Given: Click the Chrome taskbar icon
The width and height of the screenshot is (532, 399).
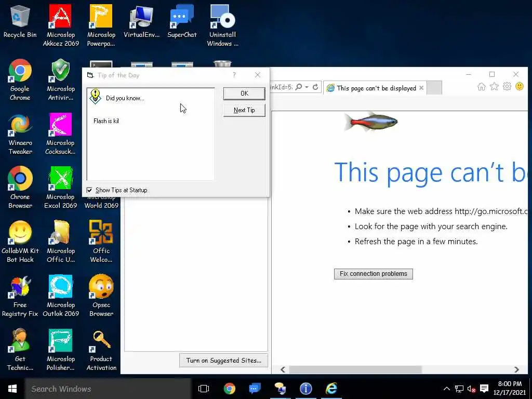Looking at the screenshot, I should [229, 389].
